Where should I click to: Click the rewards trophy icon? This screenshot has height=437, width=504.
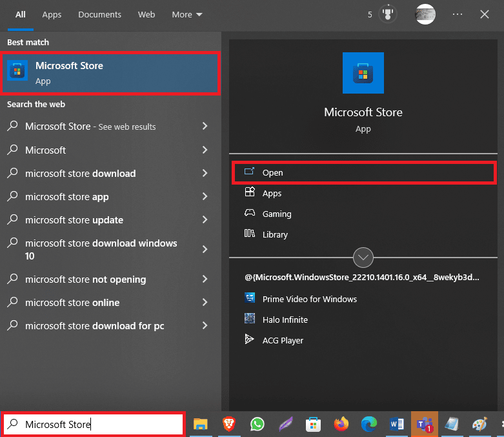(388, 14)
